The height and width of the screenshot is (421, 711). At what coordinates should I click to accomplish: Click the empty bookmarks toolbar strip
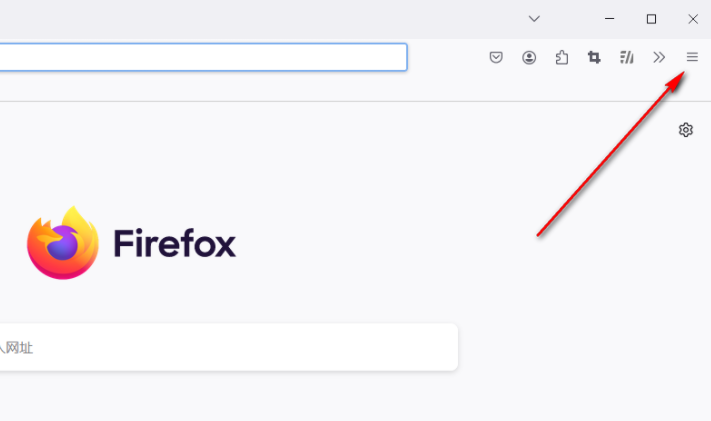300,88
